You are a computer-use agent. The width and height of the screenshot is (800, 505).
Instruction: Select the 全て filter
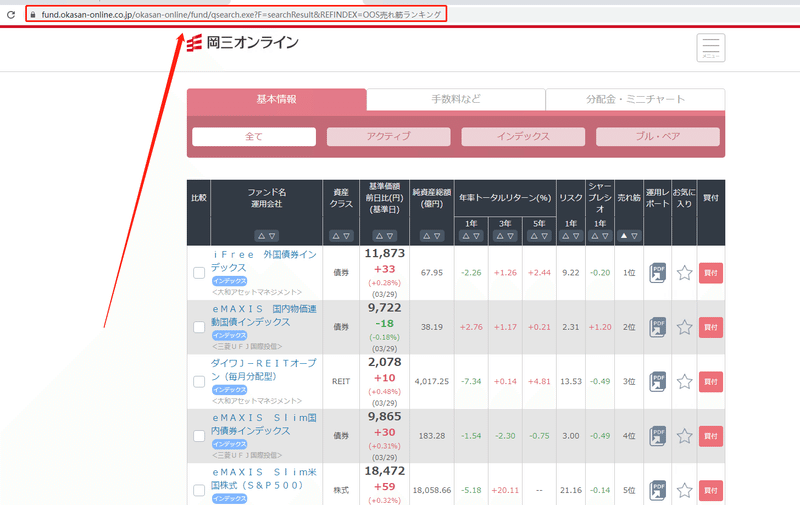254,137
